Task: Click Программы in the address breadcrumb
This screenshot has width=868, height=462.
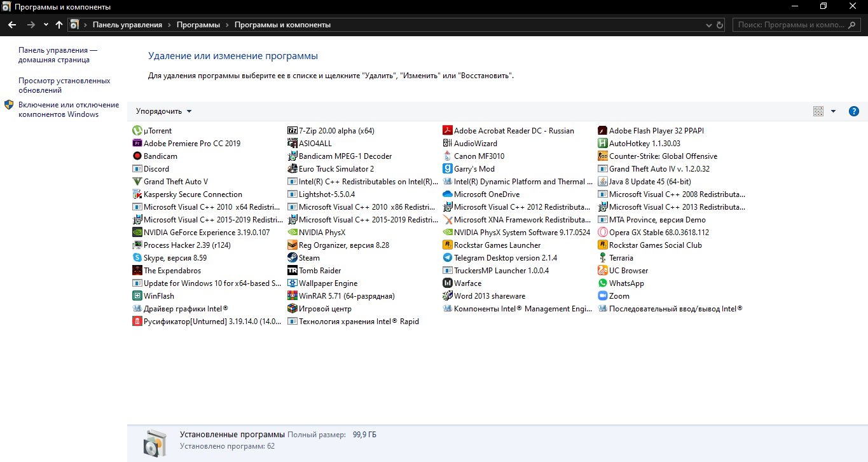Action: pyautogui.click(x=198, y=25)
